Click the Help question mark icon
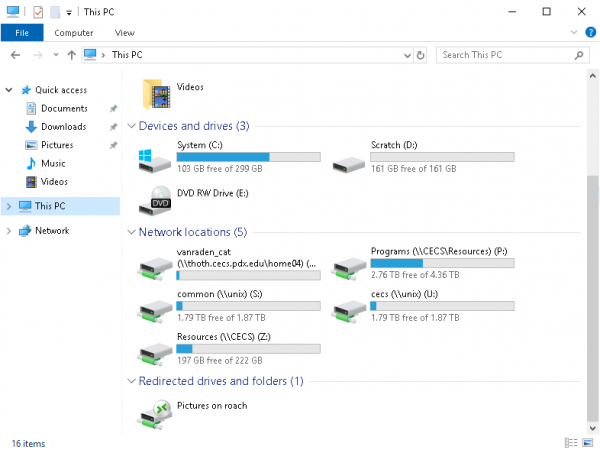 tap(589, 32)
